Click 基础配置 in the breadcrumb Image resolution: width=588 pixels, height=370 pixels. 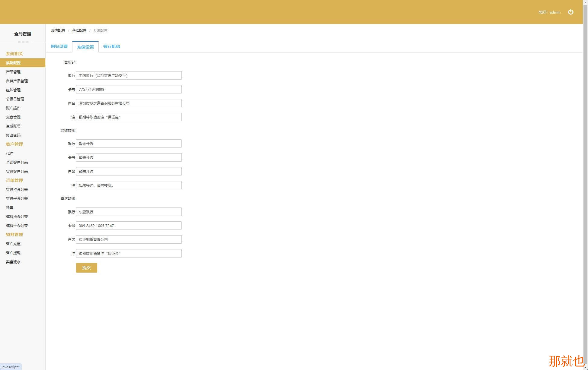click(79, 30)
